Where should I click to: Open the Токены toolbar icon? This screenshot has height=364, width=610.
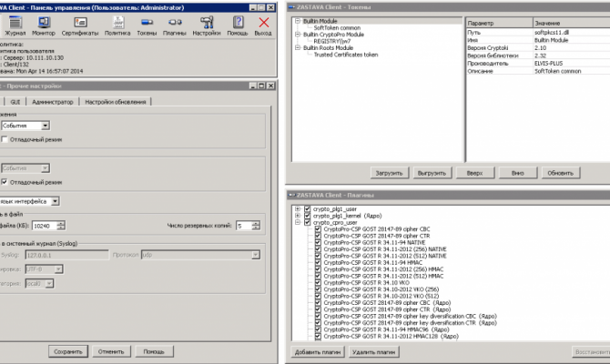click(147, 26)
